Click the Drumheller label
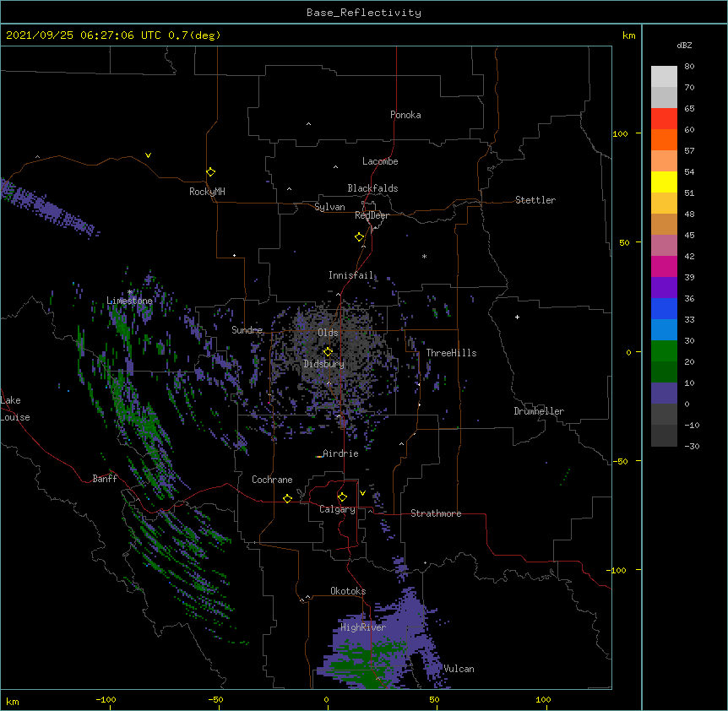The image size is (728, 711). tap(539, 411)
